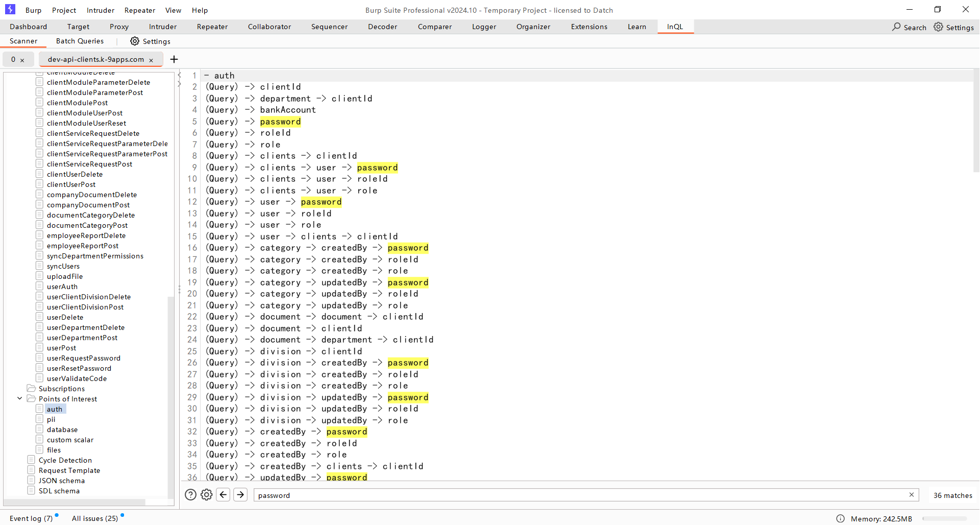
Task: Open the Event log panel
Action: [31, 518]
